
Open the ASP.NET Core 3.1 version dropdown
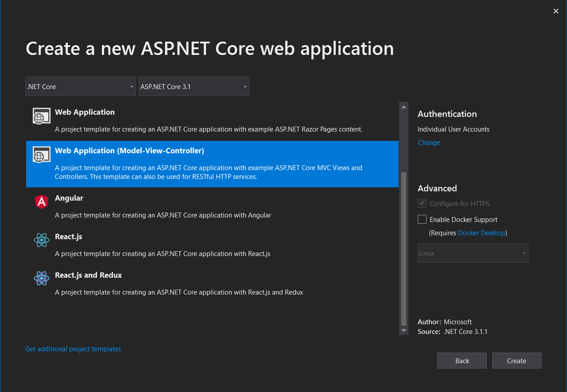tap(194, 86)
